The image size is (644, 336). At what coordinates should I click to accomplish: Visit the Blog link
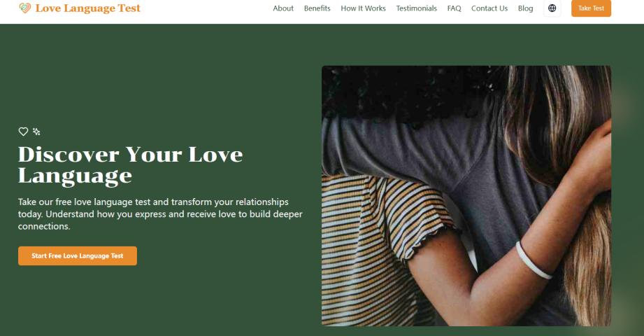point(525,8)
